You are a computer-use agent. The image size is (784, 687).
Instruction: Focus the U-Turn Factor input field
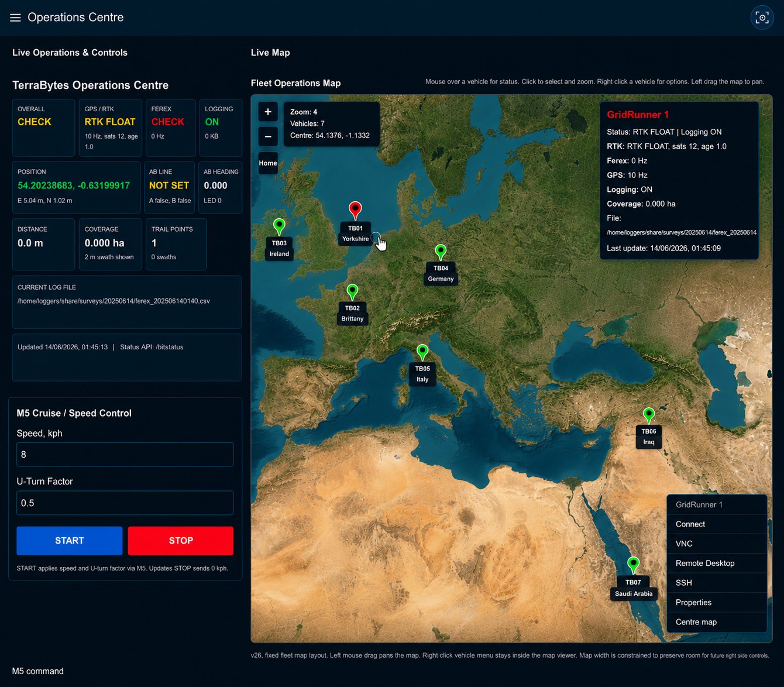[125, 503]
